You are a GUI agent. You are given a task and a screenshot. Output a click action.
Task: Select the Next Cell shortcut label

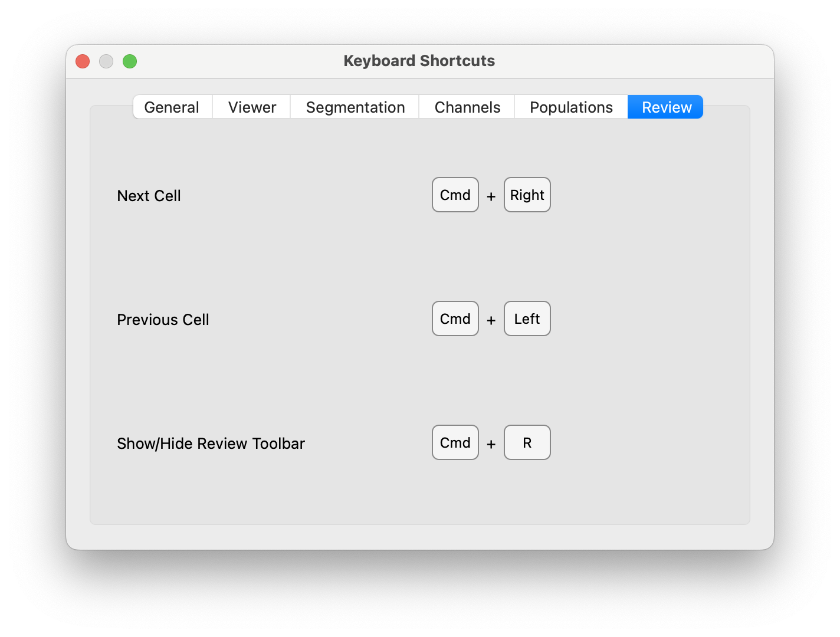pyautogui.click(x=149, y=195)
